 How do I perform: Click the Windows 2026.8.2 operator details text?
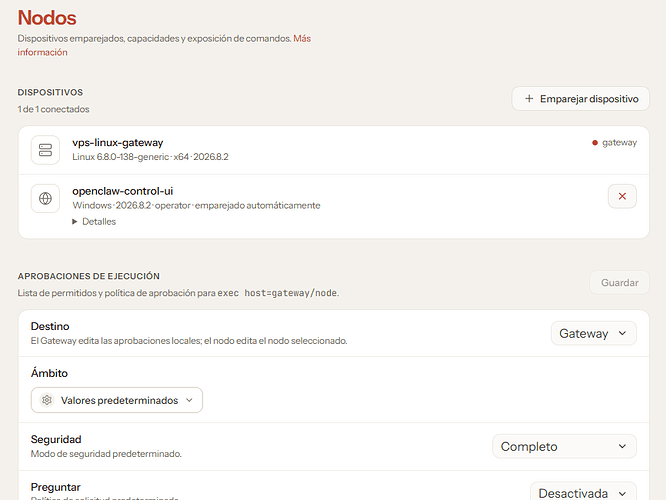click(196, 206)
